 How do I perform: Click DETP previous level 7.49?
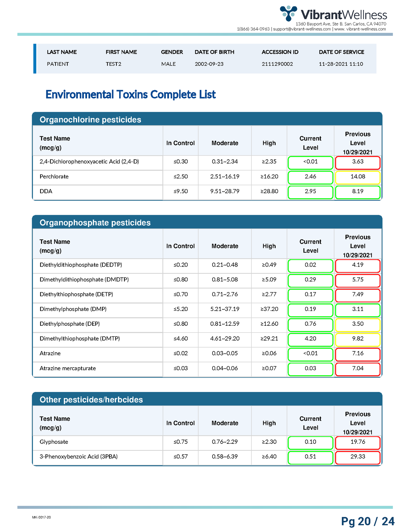[x=358, y=296]
